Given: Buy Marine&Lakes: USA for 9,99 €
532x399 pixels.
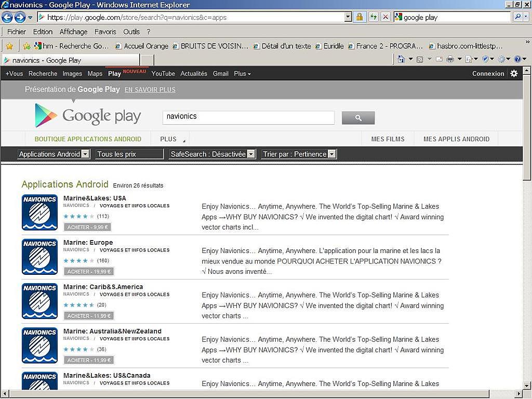Looking at the screenshot, I should (87, 227).
